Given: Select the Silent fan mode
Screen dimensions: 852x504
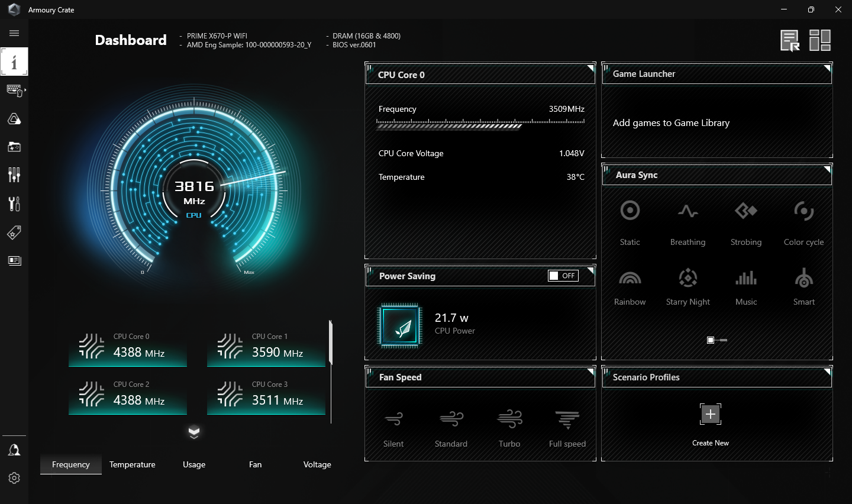Looking at the screenshot, I should (x=393, y=428).
